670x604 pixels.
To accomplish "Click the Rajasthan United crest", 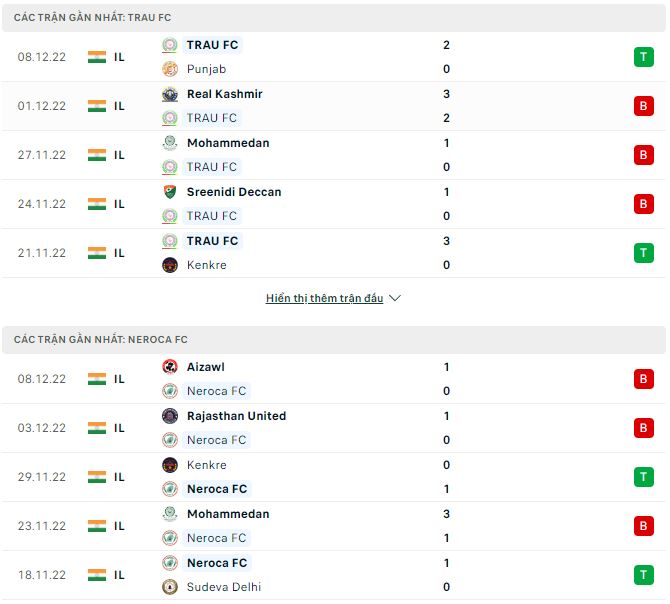I will pyautogui.click(x=170, y=416).
